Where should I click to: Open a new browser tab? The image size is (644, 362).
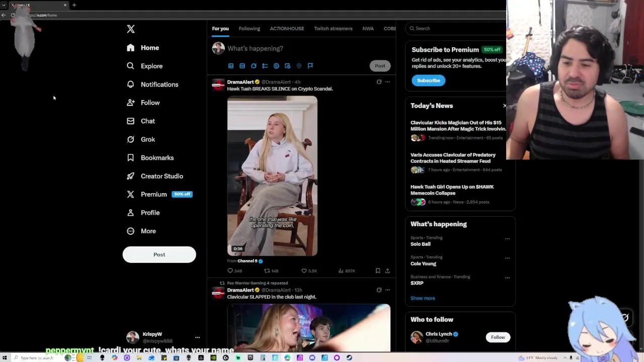pos(74,5)
